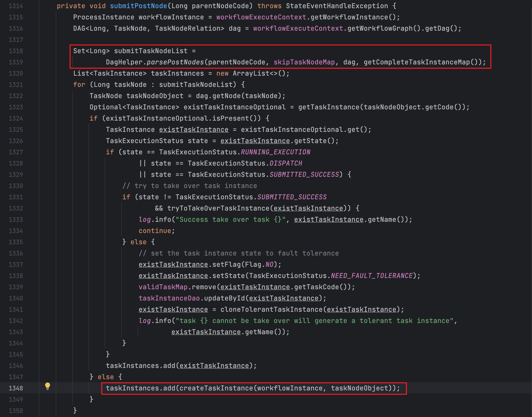This screenshot has width=532, height=417.
Task: Click NEED_FAULT_TOLERANCE constant on line 1338
Action: (x=372, y=276)
